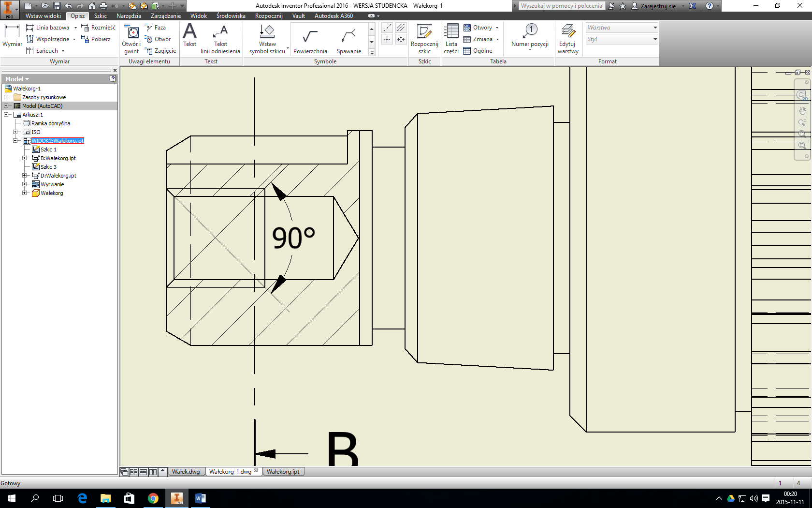812x508 pixels.
Task: Open the Wstaw widoki ribbon tab
Action: click(x=43, y=16)
